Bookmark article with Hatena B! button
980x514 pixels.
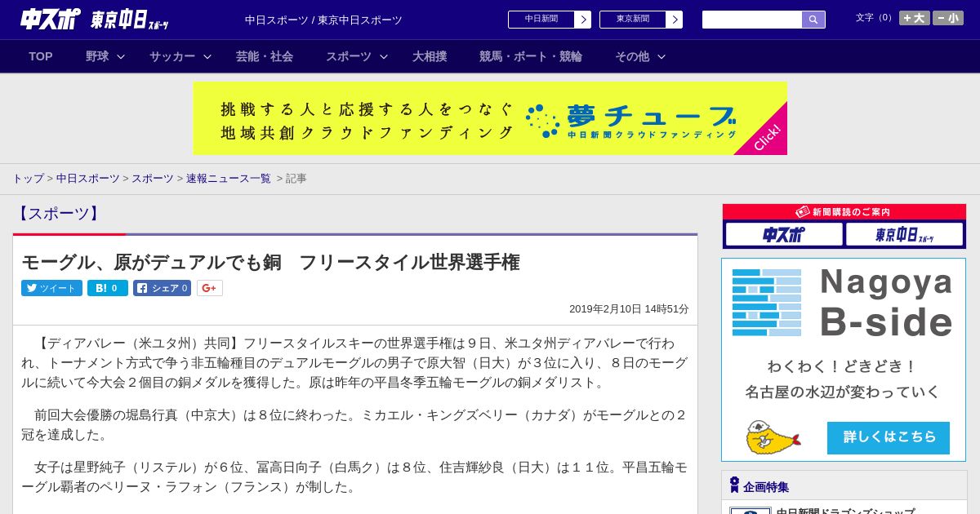108,288
